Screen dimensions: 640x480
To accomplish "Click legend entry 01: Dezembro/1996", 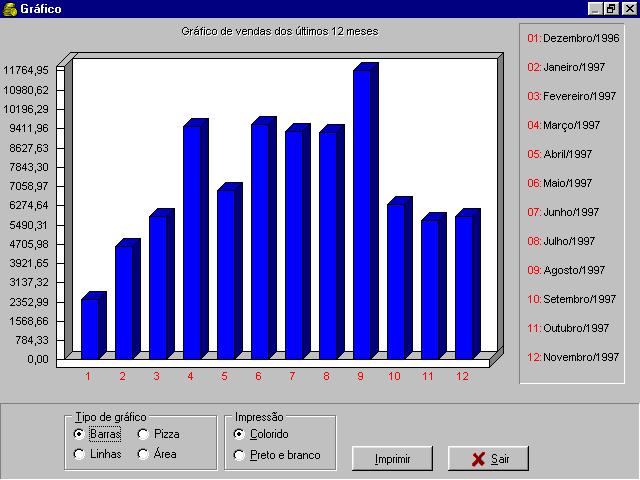I will pyautogui.click(x=573, y=38).
